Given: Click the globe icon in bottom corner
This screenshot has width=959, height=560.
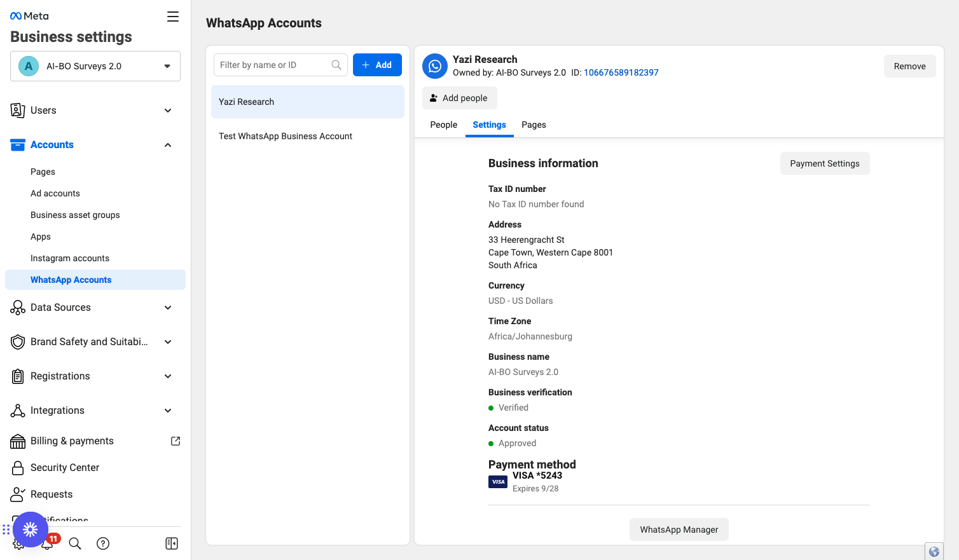Looking at the screenshot, I should point(934,552).
